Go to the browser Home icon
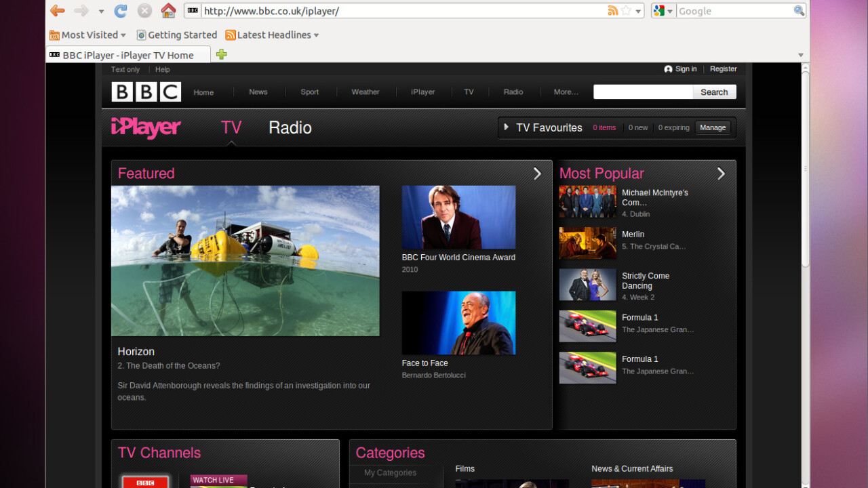 click(168, 11)
